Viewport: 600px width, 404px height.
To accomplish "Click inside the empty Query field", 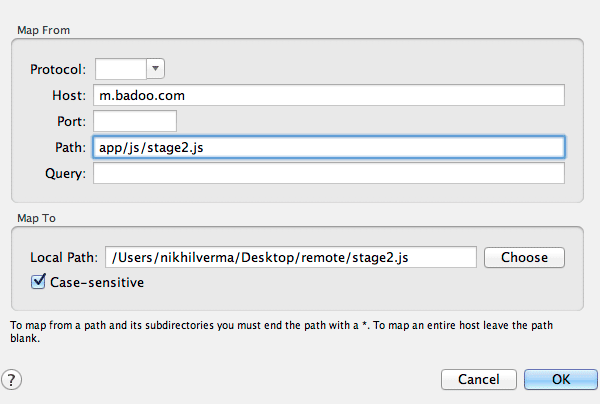I will (x=329, y=173).
